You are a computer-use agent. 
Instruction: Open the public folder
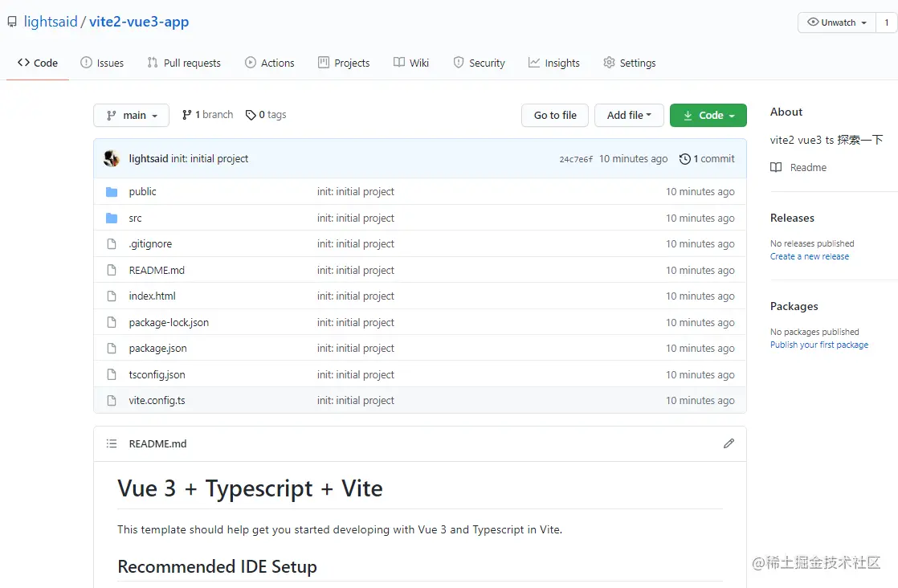coord(143,192)
